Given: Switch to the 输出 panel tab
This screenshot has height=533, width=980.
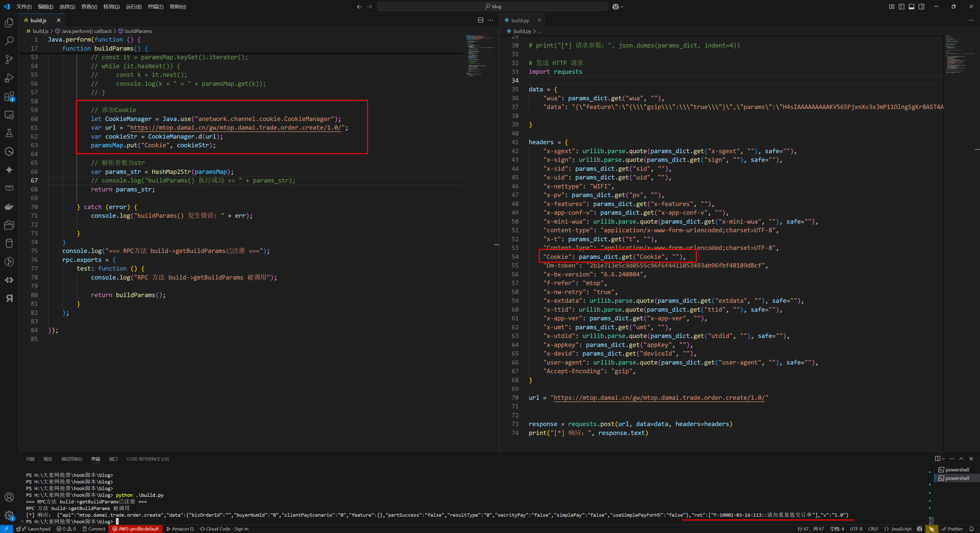Looking at the screenshot, I should [x=47, y=459].
